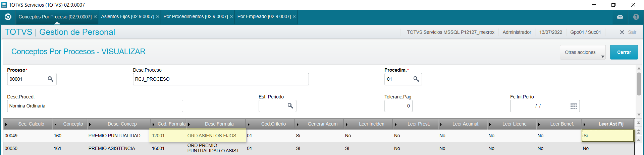Switch to Conceptos Por Proceso tab
The height and width of the screenshot is (155, 644).
point(55,17)
